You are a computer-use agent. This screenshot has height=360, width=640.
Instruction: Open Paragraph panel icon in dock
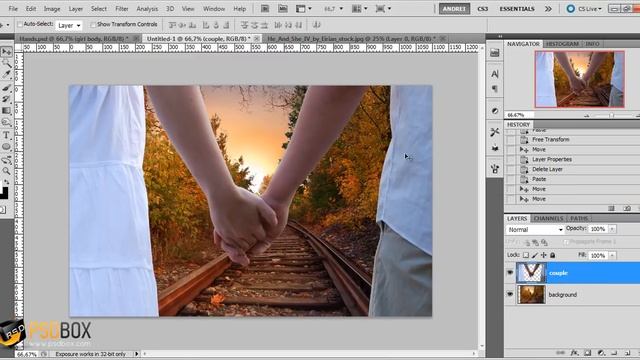tap(495, 89)
